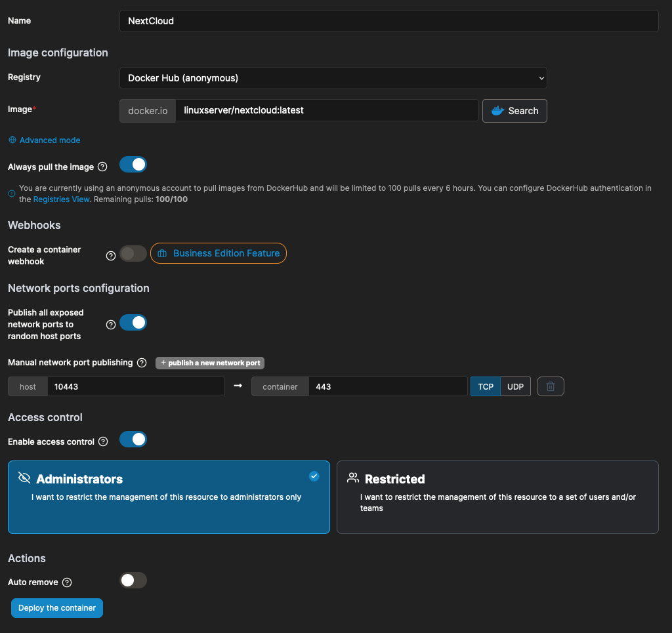This screenshot has width=672, height=633.
Task: Choose the Administrators access control option
Action: [x=169, y=497]
